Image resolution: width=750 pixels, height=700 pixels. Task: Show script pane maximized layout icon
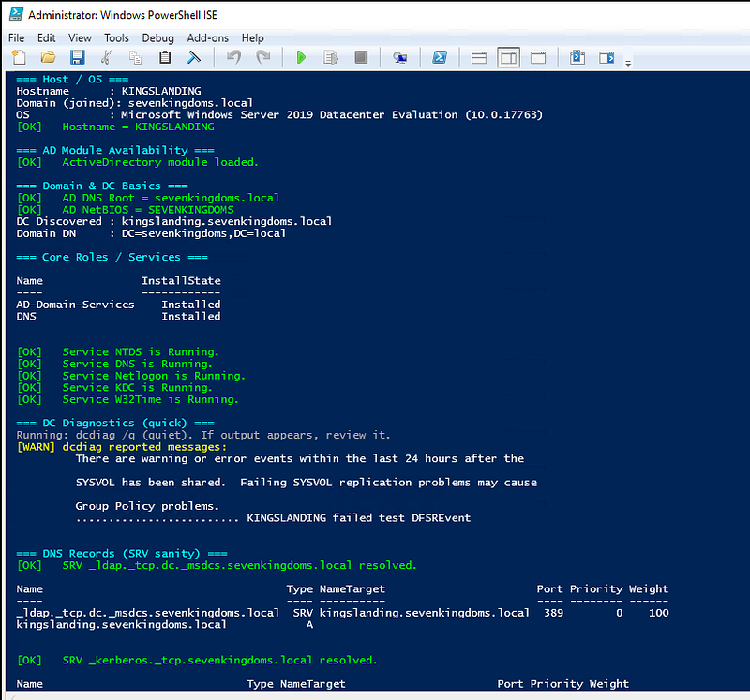[x=538, y=58]
